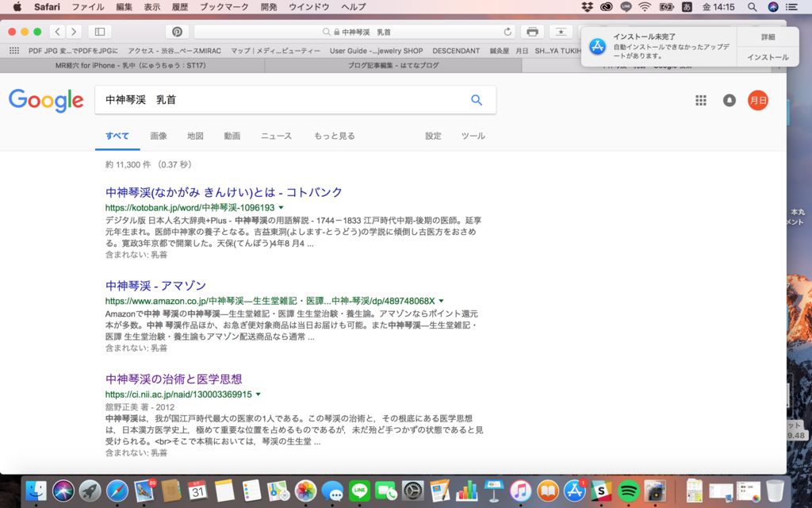Open ツール search tools
Image resolution: width=812 pixels, height=508 pixels.
click(473, 136)
